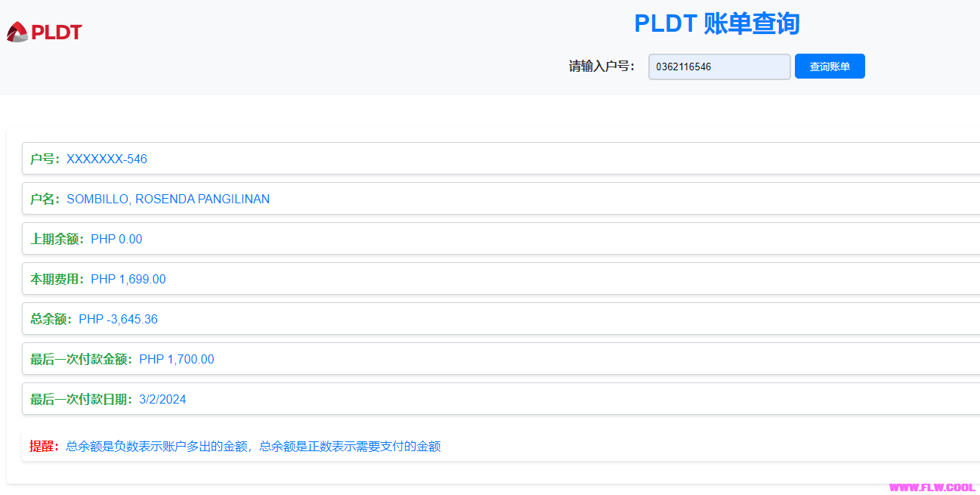980x495 pixels.
Task: Select name SOMBILLO, ROSENDA PANGILINAN
Action: point(168,199)
